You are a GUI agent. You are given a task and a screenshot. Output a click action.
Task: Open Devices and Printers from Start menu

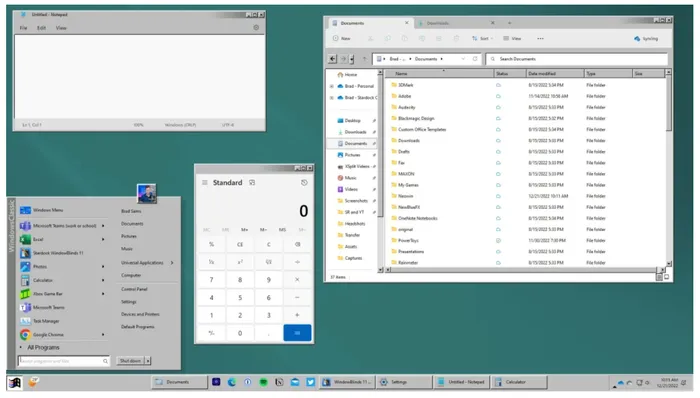[140, 314]
